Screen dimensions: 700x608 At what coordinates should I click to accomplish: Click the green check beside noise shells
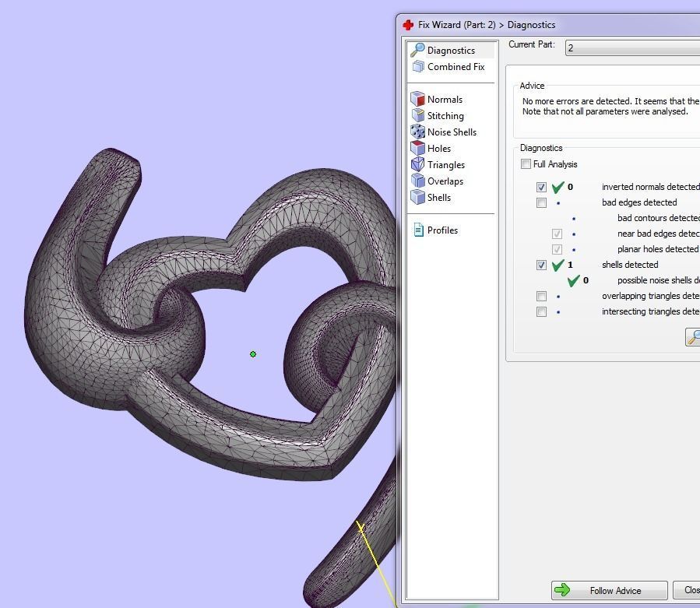574,280
